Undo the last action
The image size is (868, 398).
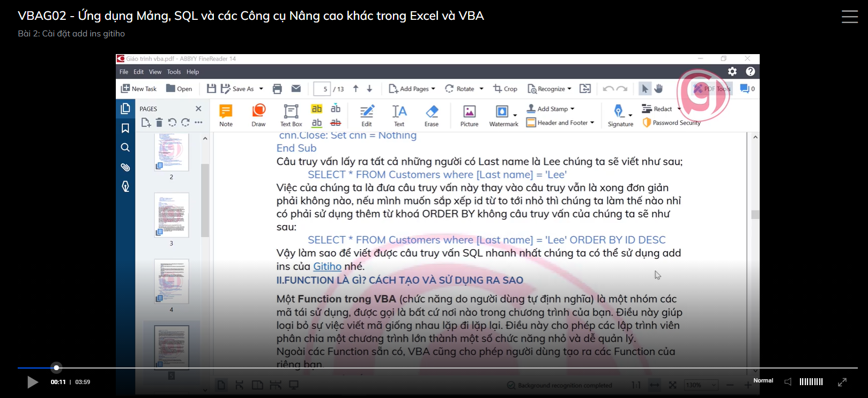608,89
